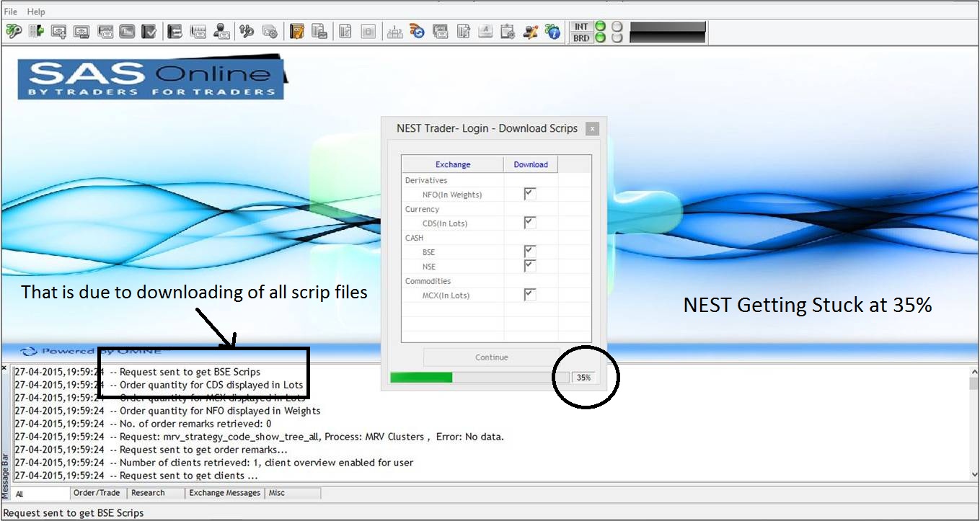
Task: Click the BRD status label
Action: 581,38
